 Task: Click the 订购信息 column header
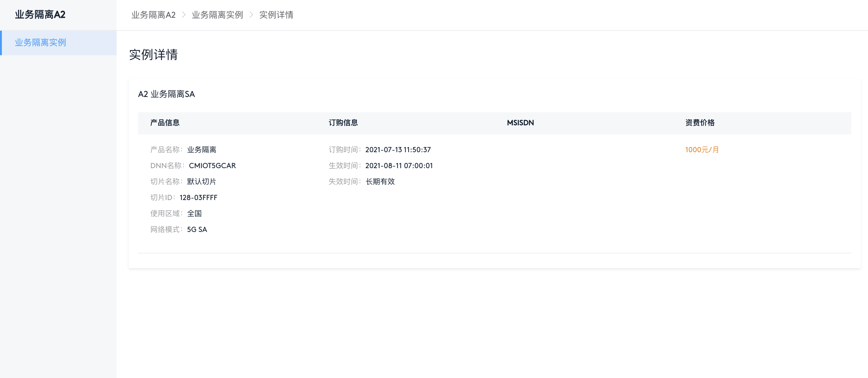[x=343, y=123]
